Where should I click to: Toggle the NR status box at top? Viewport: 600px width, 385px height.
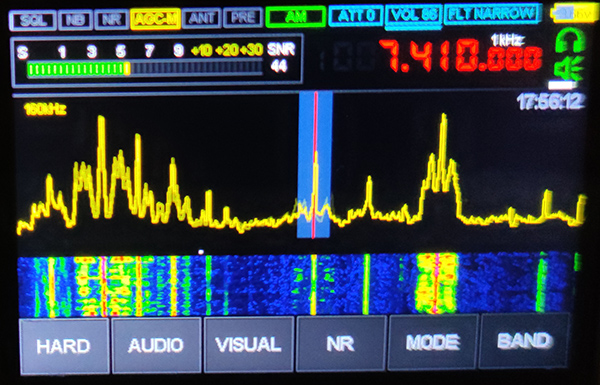[111, 19]
